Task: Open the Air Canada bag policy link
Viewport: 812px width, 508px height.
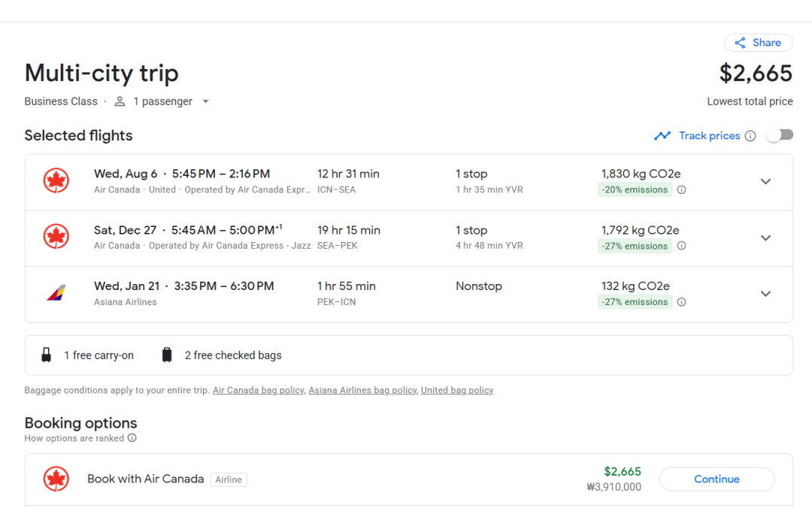Action: [x=258, y=390]
